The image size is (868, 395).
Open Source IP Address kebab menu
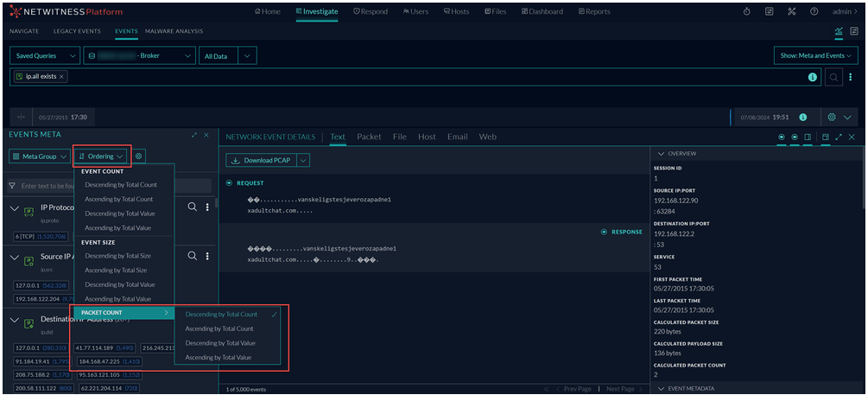(x=207, y=256)
